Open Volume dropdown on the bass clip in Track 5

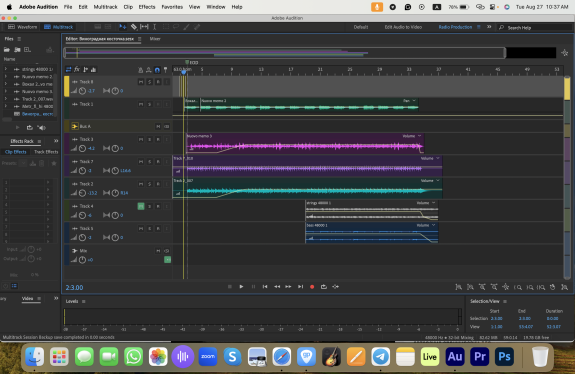point(433,225)
